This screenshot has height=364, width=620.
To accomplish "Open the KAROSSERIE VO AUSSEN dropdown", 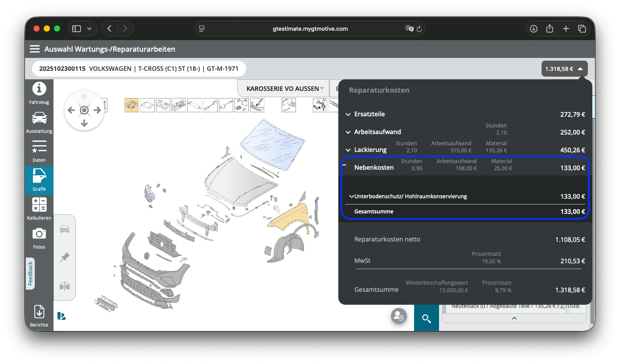I will (x=283, y=89).
